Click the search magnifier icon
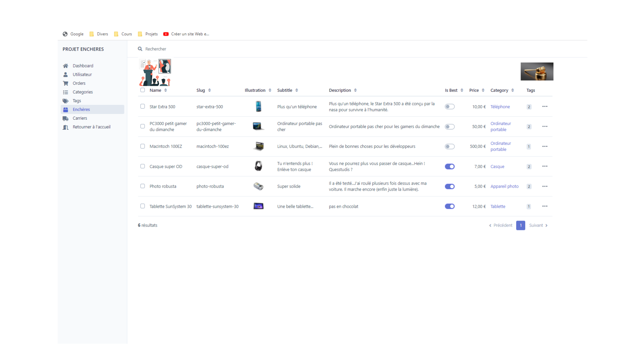The image size is (644, 362). (x=140, y=49)
